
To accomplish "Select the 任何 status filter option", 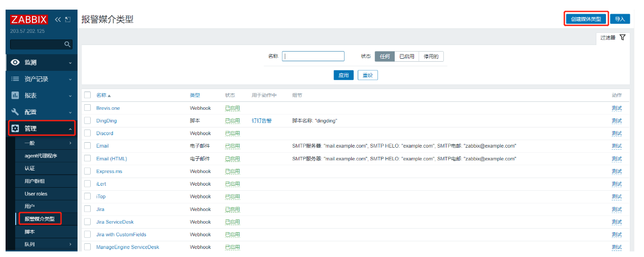I will point(385,56).
